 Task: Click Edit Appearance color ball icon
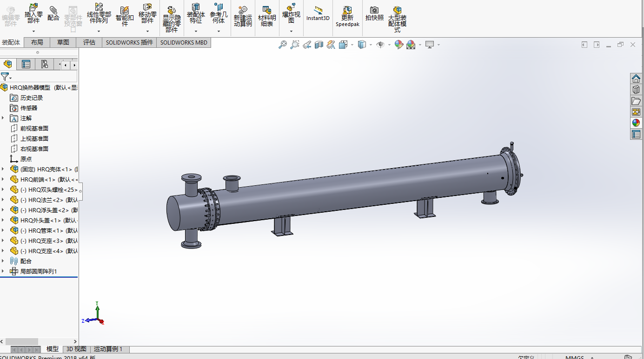[398, 45]
